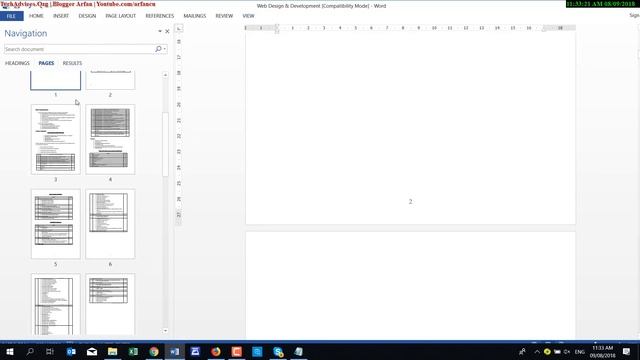
Task: Show hidden system tray icons
Action: (x=537, y=351)
